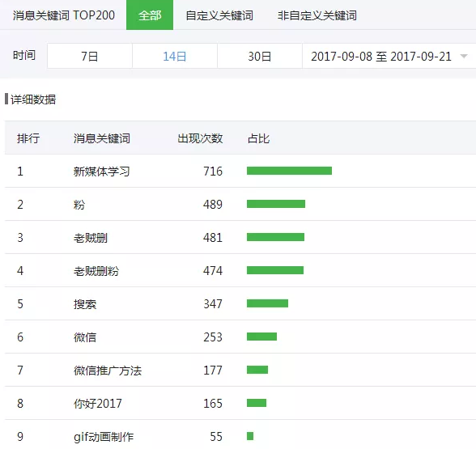Select the 全部 keyword tab
This screenshot has height=449, width=476.
150,15
